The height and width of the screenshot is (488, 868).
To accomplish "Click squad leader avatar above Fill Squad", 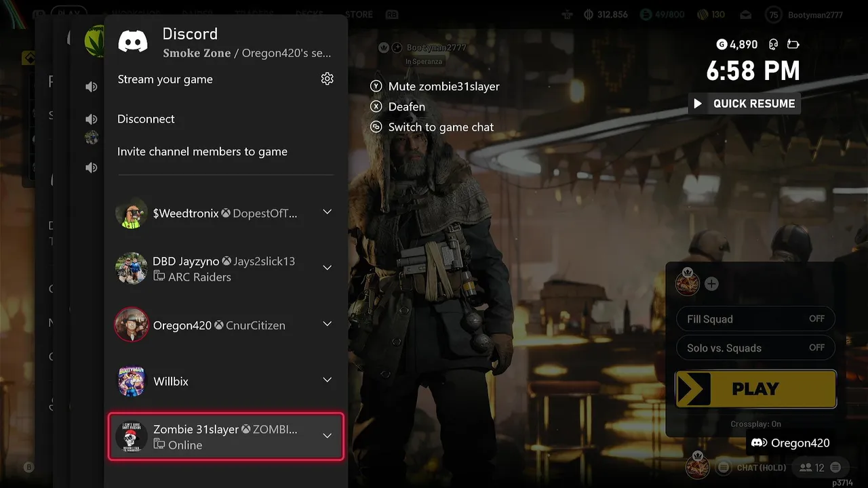I will click(x=688, y=283).
